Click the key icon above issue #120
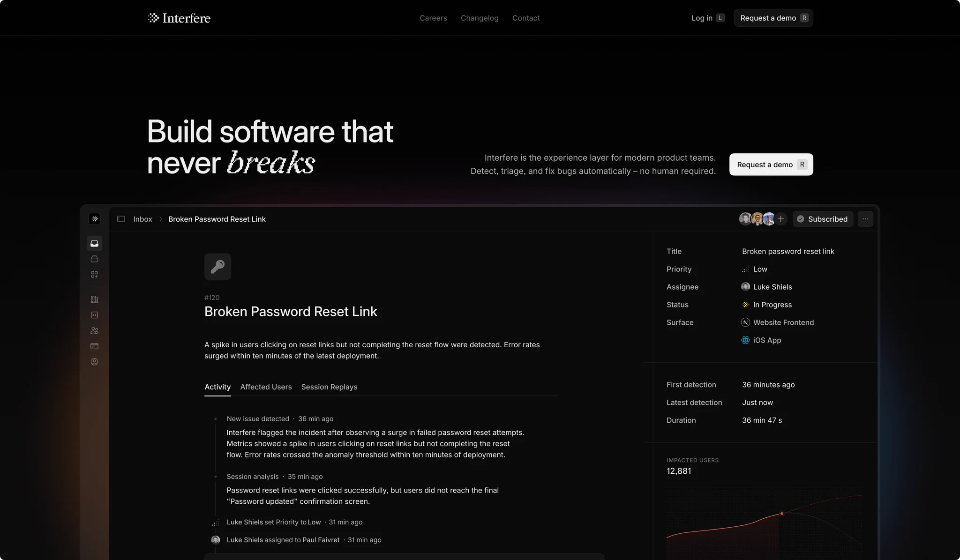The height and width of the screenshot is (560, 960). point(217,267)
